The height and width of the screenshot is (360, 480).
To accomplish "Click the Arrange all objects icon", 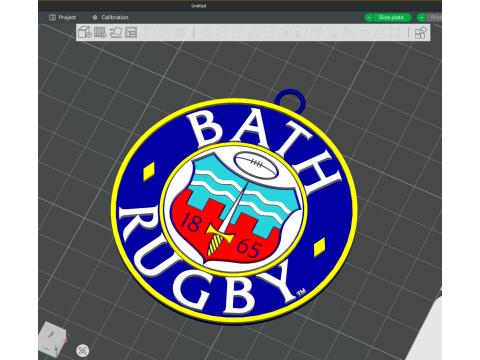I will pos(131,33).
